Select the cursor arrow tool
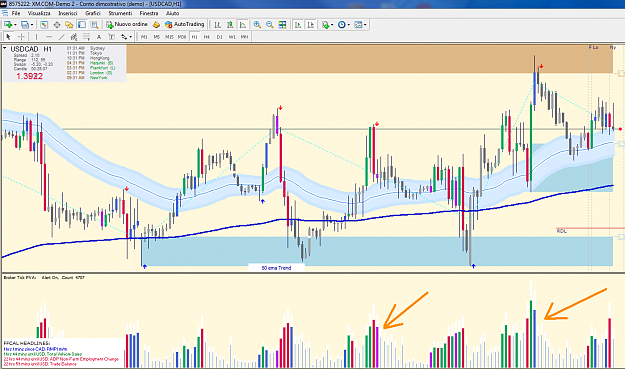This screenshot has width=625, height=369. [x=8, y=37]
